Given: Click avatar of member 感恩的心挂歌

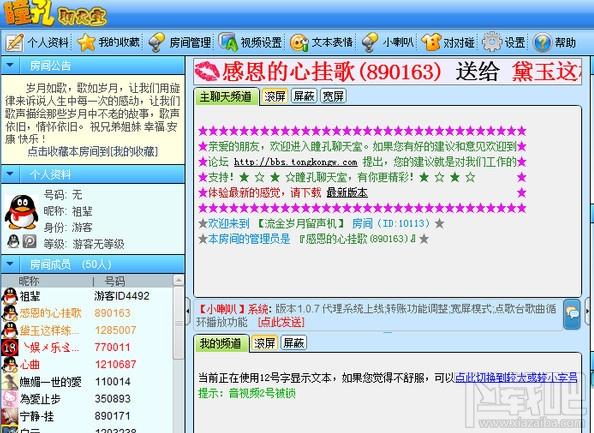Looking at the screenshot, I should coord(9,313).
